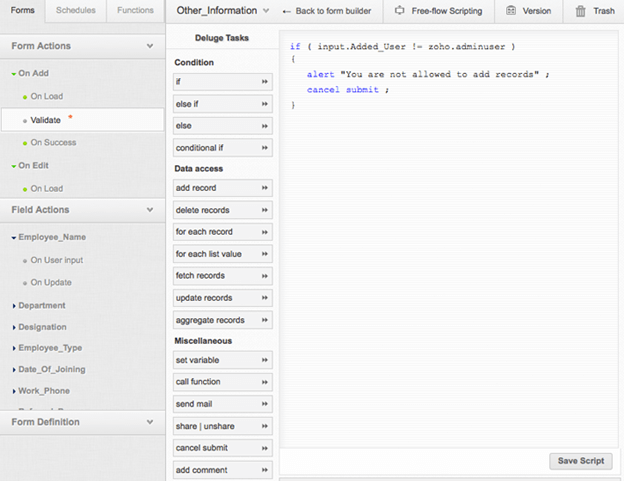The width and height of the screenshot is (624, 481).
Task: Click arrow icon on 'set variable'
Action: [265, 360]
